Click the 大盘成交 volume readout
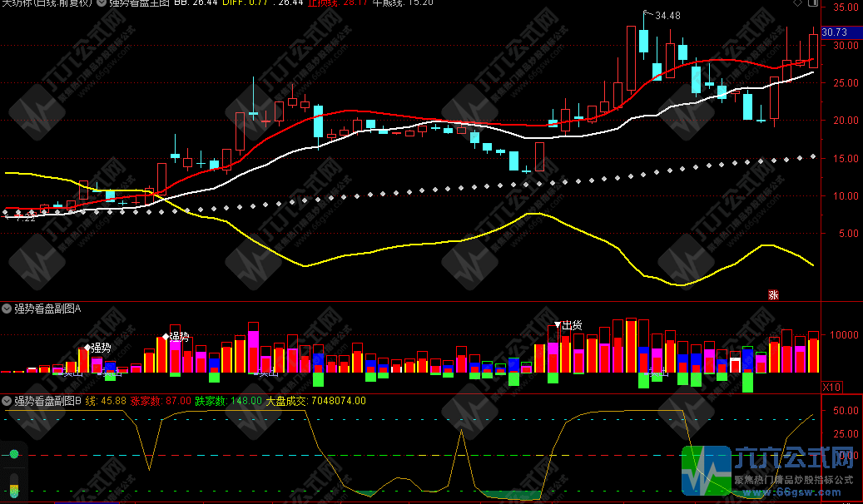 (x=315, y=401)
